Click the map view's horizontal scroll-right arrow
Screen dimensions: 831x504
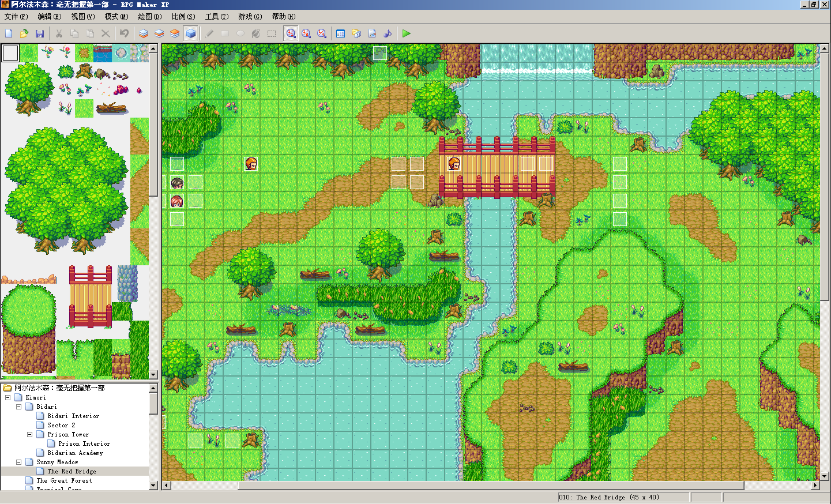tap(815, 486)
